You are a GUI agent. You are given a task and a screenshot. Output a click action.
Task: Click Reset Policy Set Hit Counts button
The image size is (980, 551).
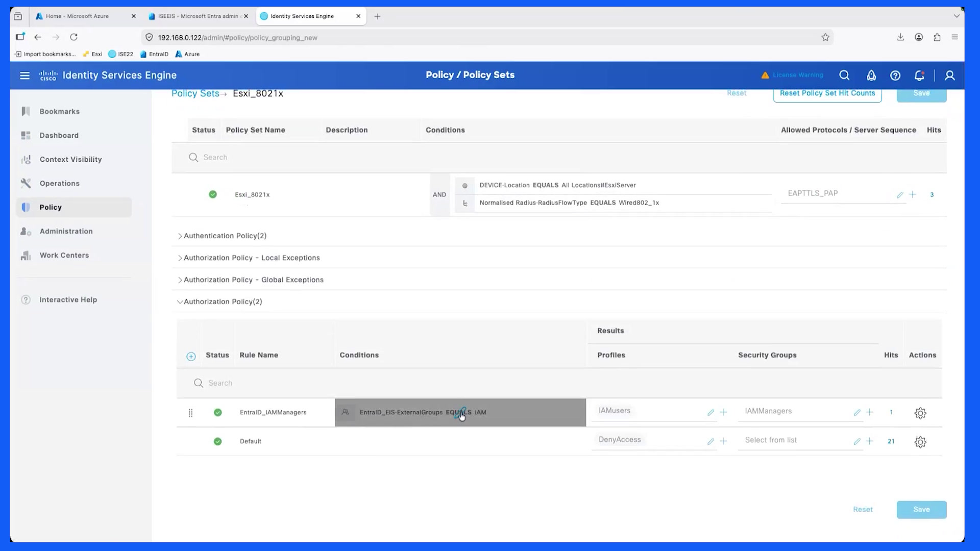pyautogui.click(x=827, y=94)
